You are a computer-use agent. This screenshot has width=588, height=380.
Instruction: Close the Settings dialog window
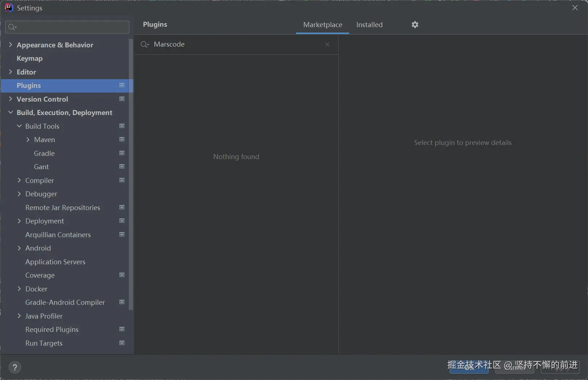click(x=575, y=8)
